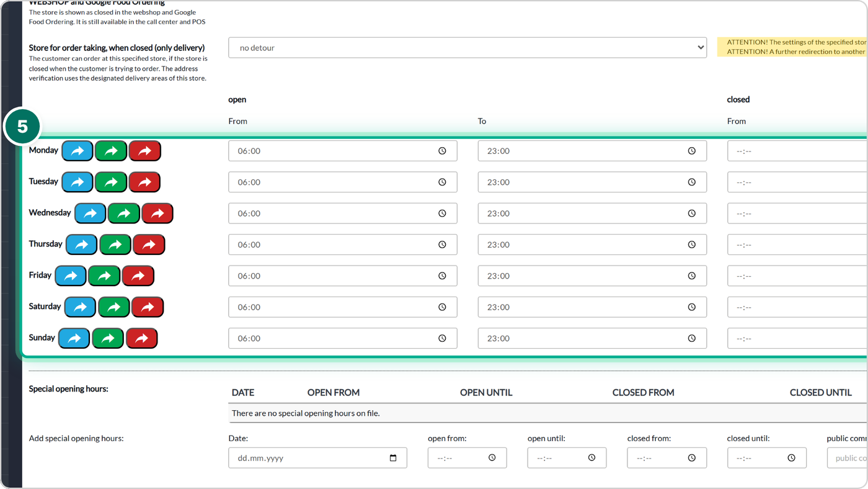
Task: Click the special 'closed from' time field
Action: pyautogui.click(x=666, y=458)
